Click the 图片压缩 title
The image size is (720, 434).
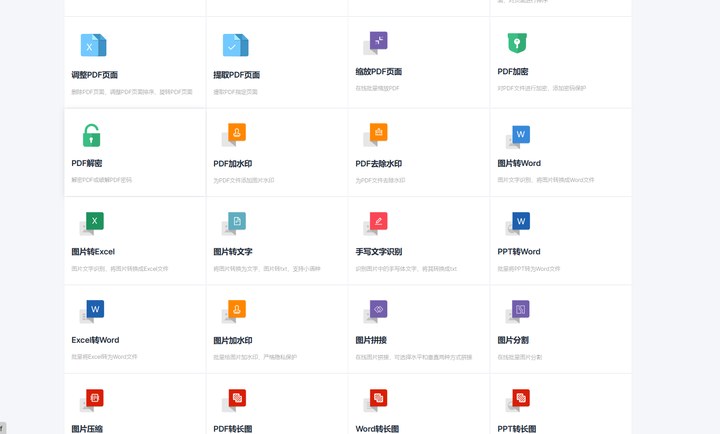click(x=87, y=429)
